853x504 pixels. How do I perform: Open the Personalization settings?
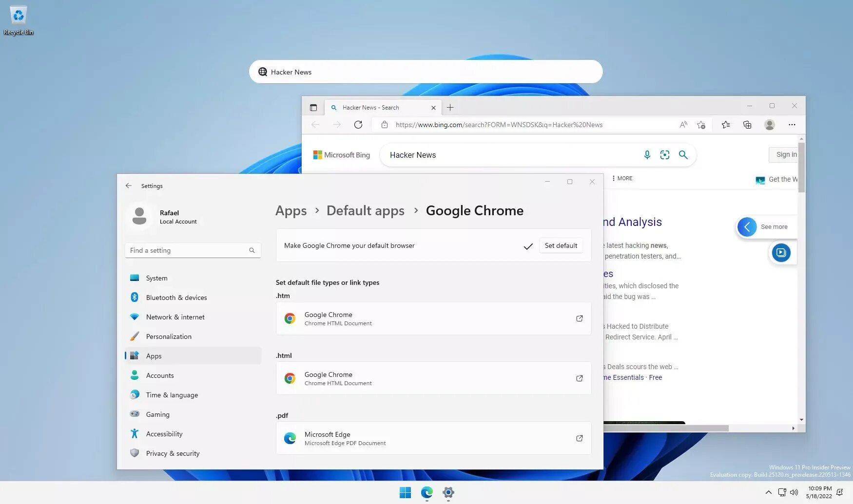169,336
